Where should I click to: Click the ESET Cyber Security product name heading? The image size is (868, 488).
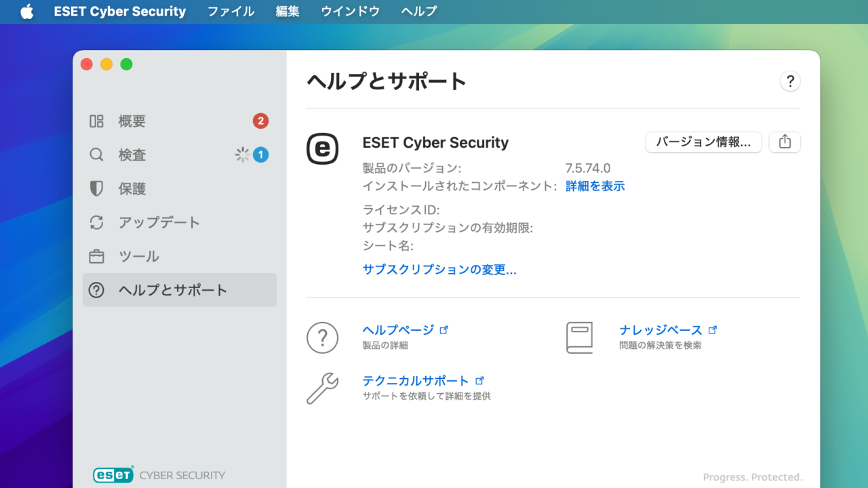[x=435, y=142]
